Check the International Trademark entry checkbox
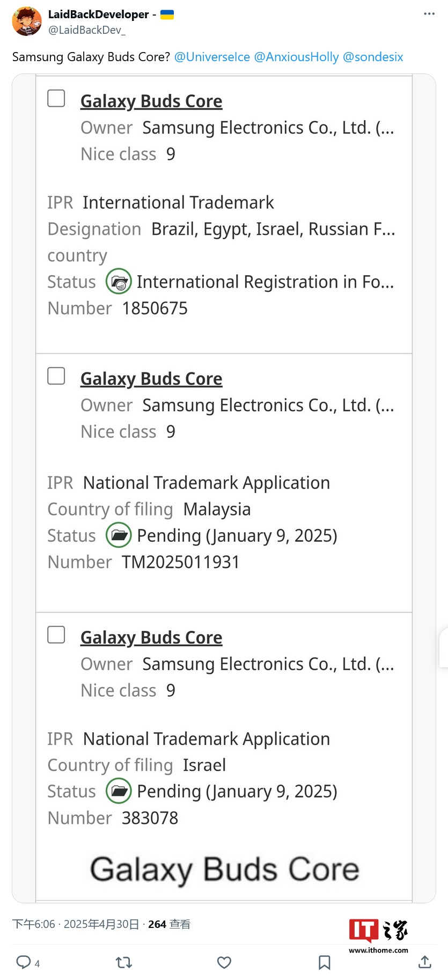Screen dimensions: 448x980 coord(56,99)
